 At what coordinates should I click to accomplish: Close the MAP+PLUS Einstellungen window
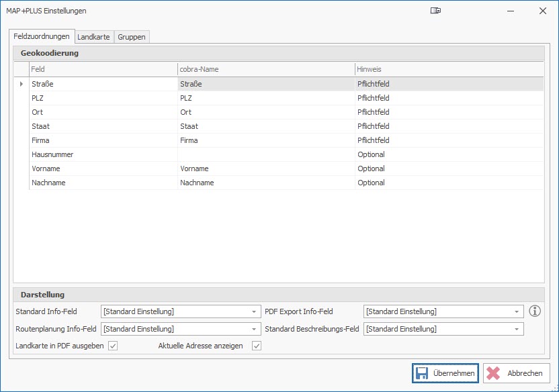(x=543, y=11)
